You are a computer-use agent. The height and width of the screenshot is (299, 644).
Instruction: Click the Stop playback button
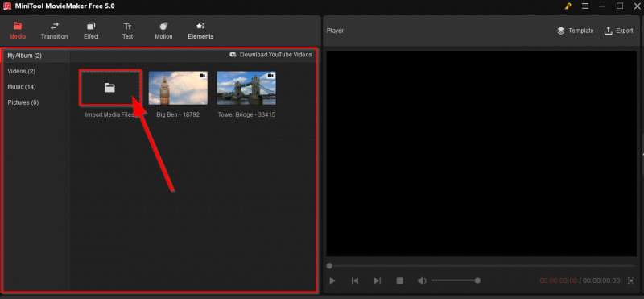click(399, 280)
